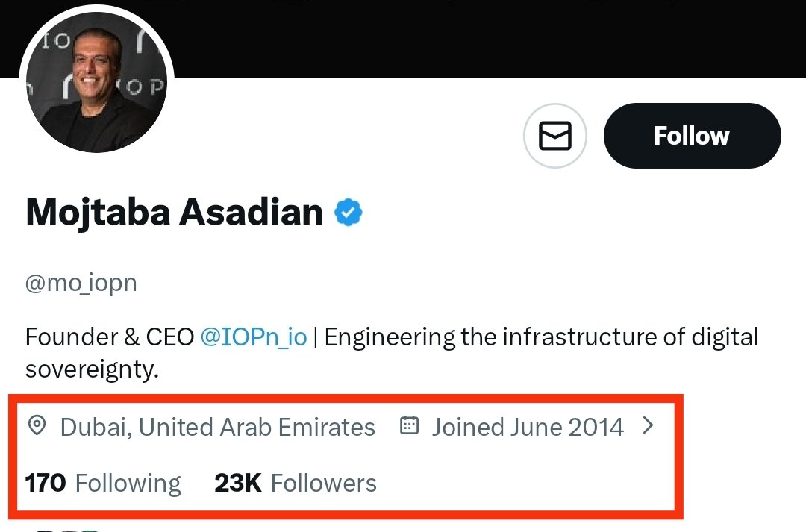The height and width of the screenshot is (532, 806).
Task: Click the "Followers" label
Action: pyautogui.click(x=323, y=483)
